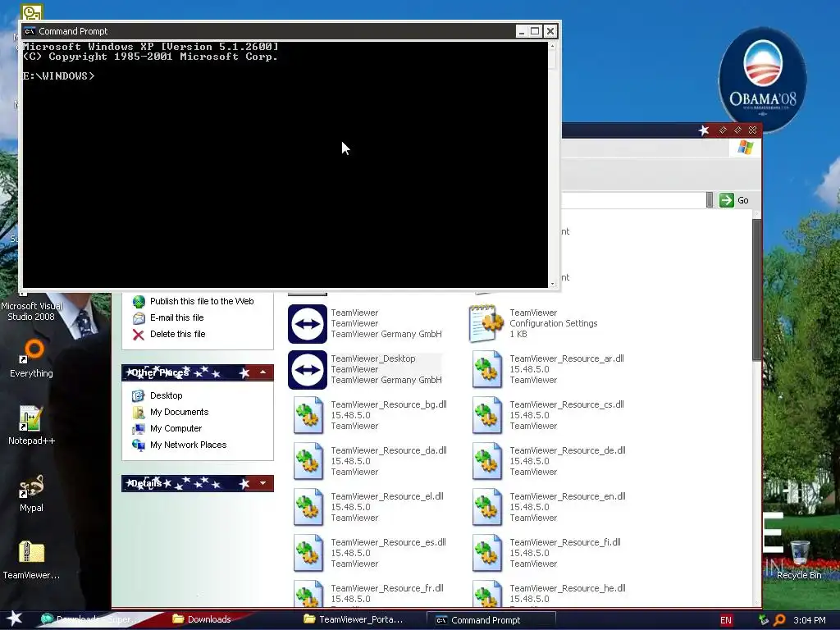The height and width of the screenshot is (630, 840).
Task: Click the Recycle Bin desktop icon
Action: [799, 560]
